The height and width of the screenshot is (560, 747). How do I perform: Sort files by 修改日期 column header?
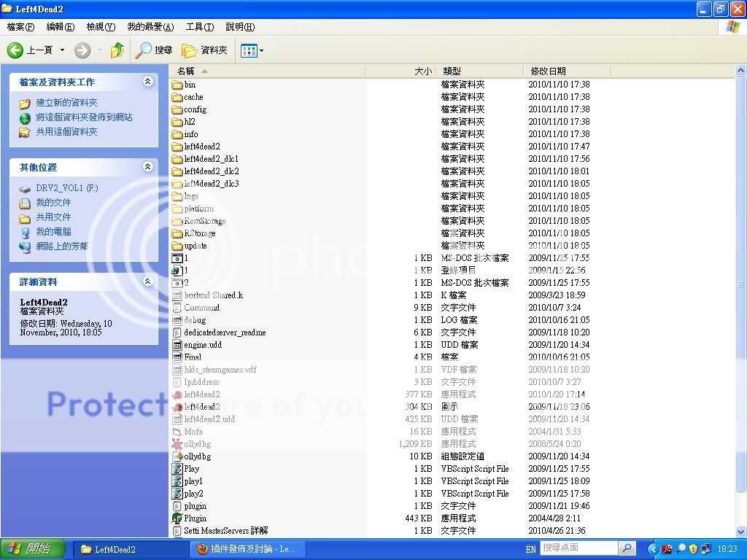click(x=549, y=71)
